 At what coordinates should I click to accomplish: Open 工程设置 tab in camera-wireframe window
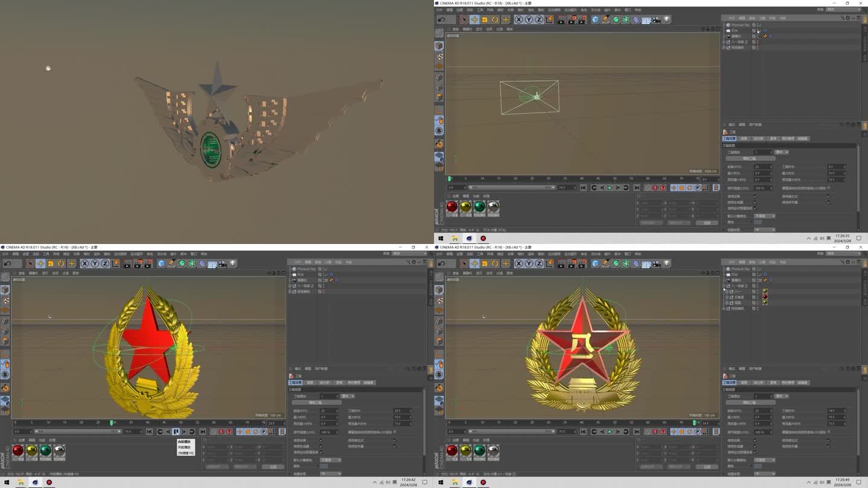point(729,139)
